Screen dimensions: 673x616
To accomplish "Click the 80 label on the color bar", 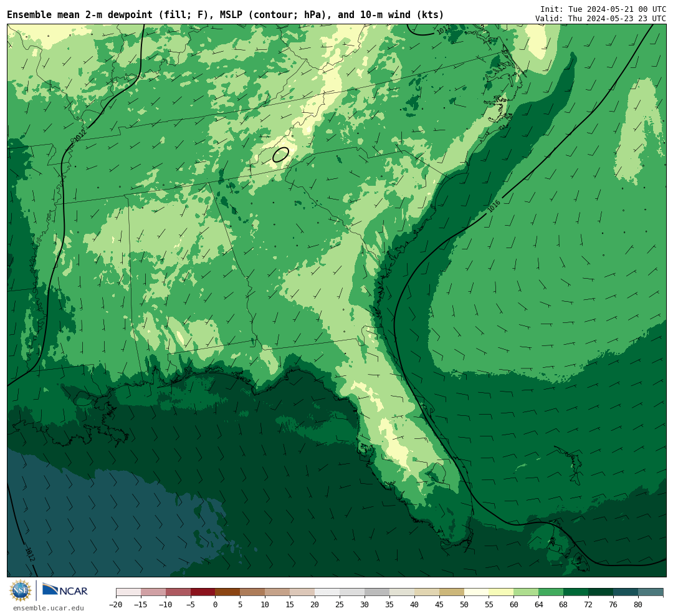I will coord(638,604).
